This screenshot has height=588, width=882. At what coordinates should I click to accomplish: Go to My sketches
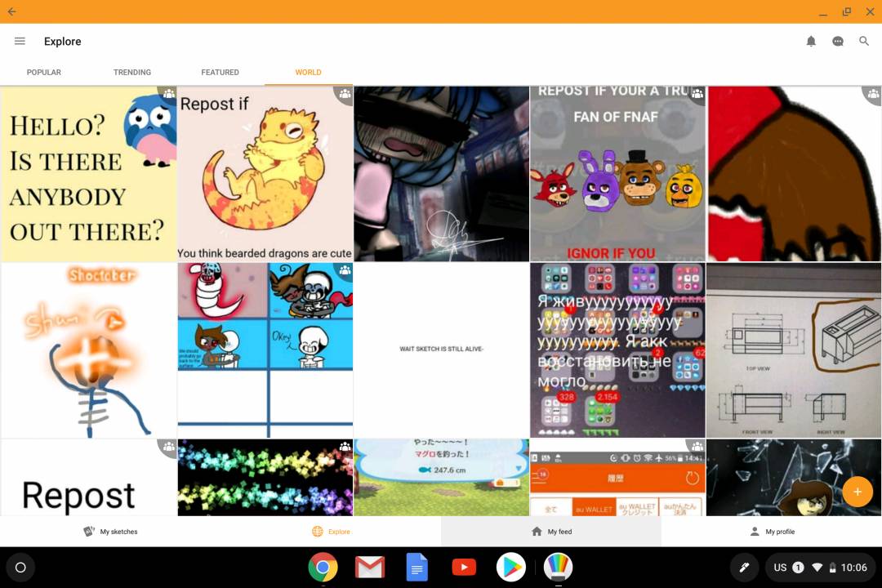coord(110,532)
